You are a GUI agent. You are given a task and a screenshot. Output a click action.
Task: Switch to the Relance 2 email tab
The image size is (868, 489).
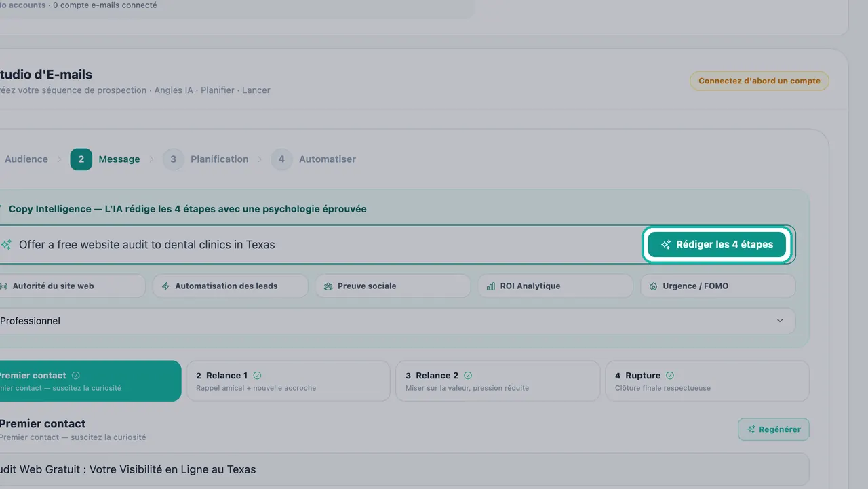click(x=498, y=381)
